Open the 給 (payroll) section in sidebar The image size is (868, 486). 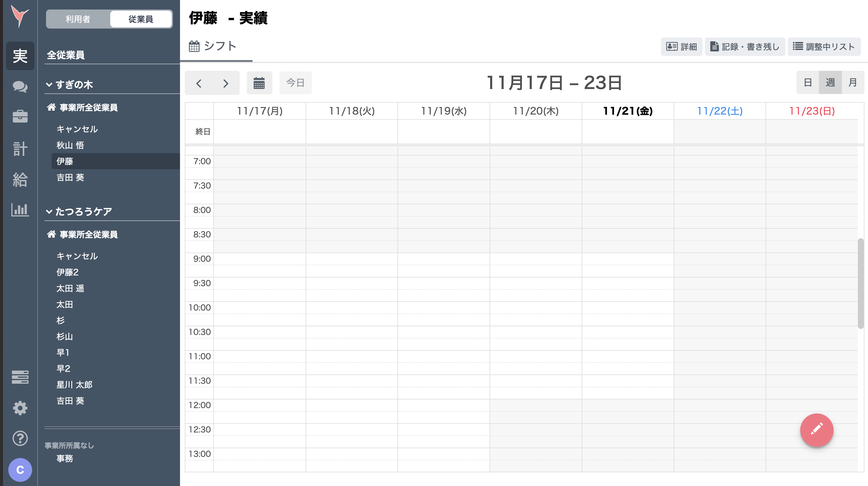click(20, 180)
